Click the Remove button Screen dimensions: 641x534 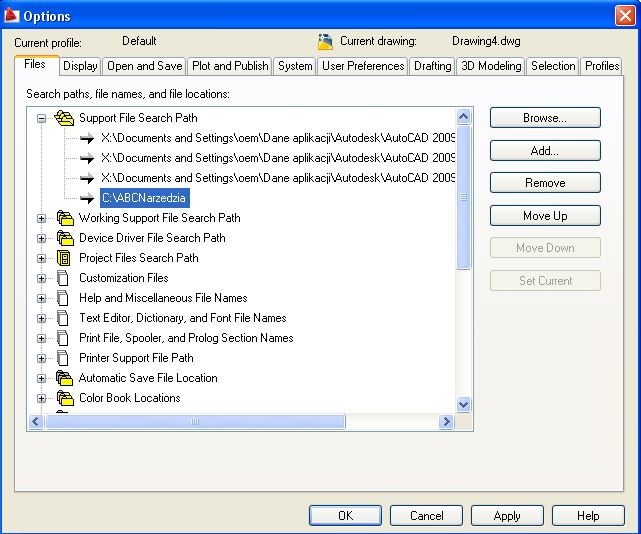pyautogui.click(x=545, y=183)
